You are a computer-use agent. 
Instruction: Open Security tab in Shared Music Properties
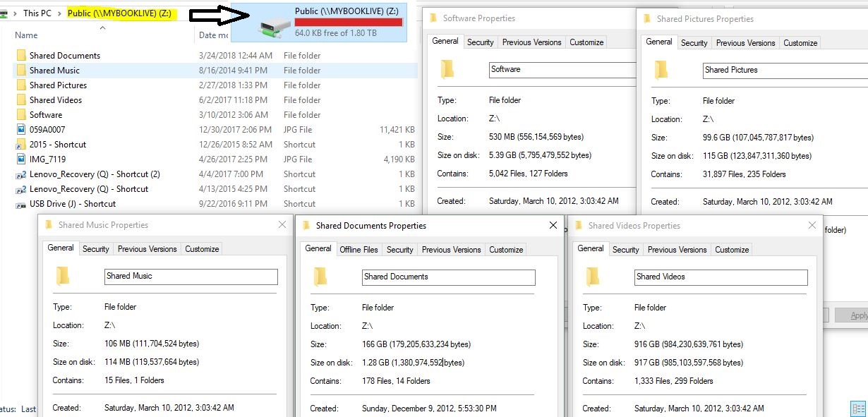click(x=96, y=249)
